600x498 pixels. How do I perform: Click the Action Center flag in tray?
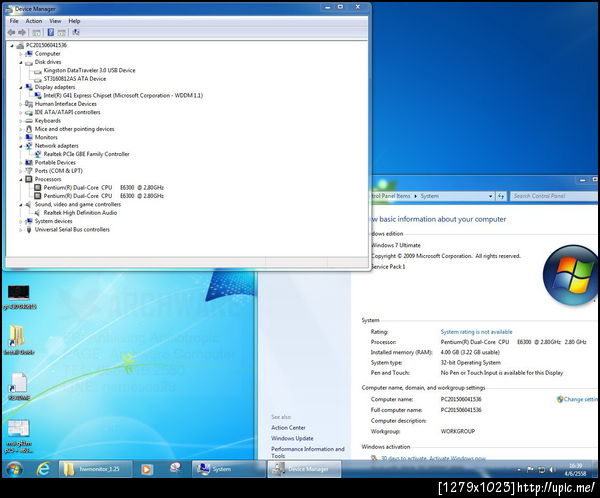[x=530, y=469]
